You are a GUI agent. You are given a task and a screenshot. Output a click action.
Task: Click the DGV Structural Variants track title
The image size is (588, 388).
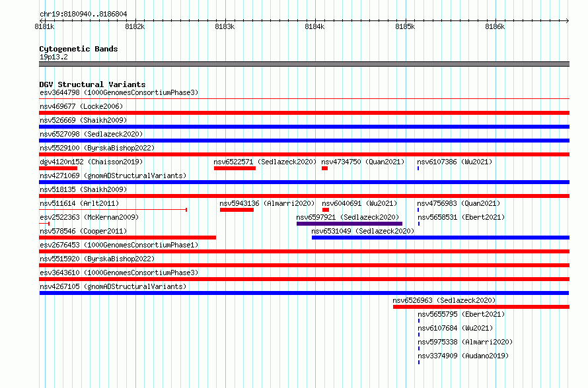(92, 84)
